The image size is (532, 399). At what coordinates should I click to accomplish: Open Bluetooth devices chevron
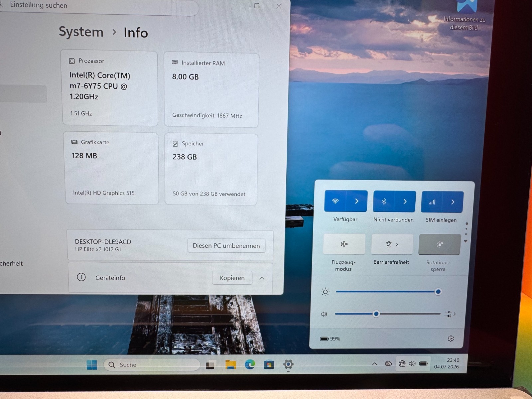[x=405, y=201]
